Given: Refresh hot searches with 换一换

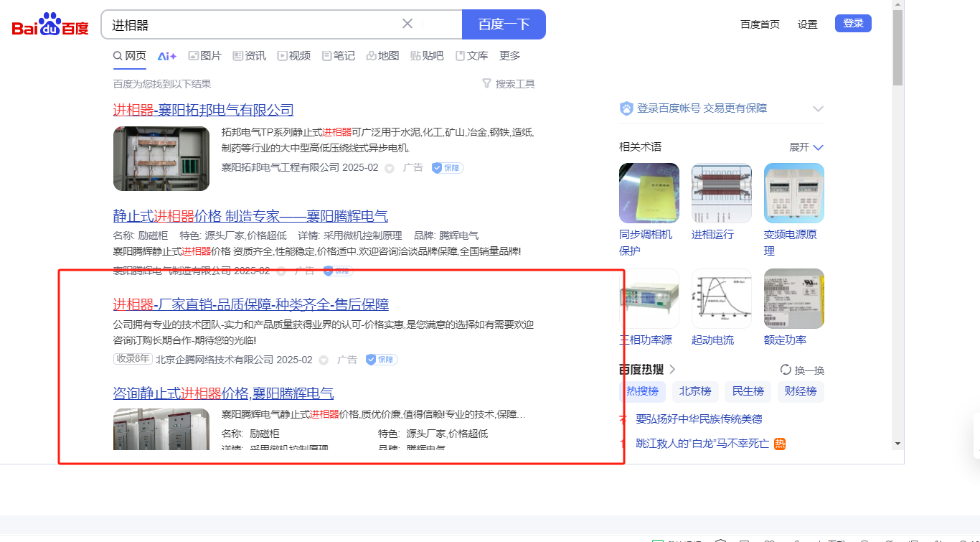Looking at the screenshot, I should tap(802, 370).
